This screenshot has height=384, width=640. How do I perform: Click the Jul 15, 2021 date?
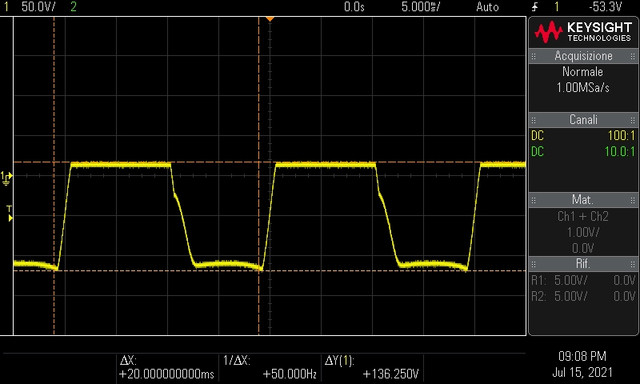[x=582, y=372]
